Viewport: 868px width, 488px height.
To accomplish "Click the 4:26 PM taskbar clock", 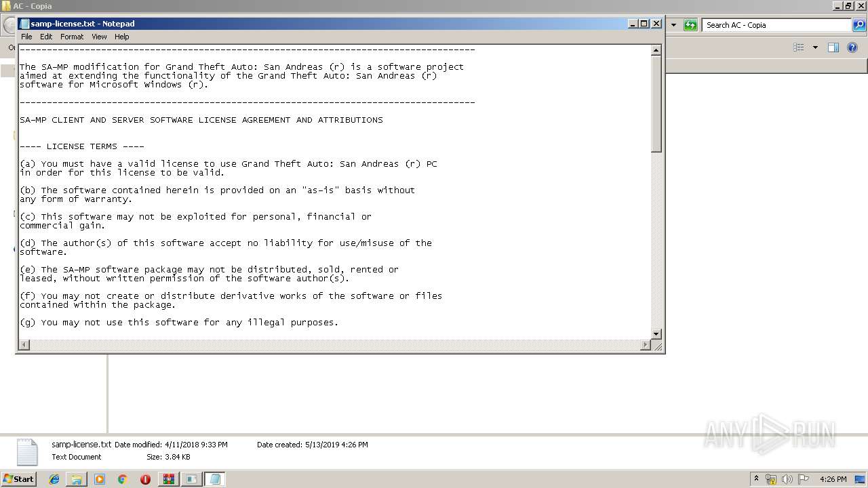I will click(x=833, y=479).
